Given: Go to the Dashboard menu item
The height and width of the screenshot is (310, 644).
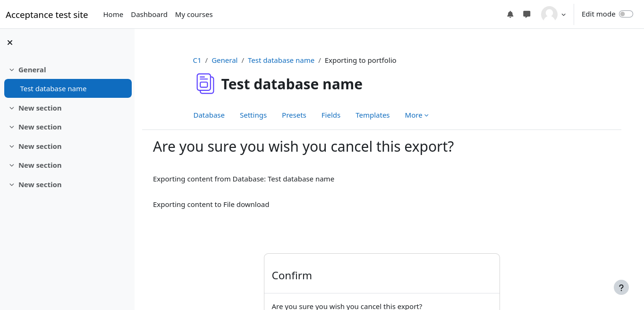Looking at the screenshot, I should [149, 15].
